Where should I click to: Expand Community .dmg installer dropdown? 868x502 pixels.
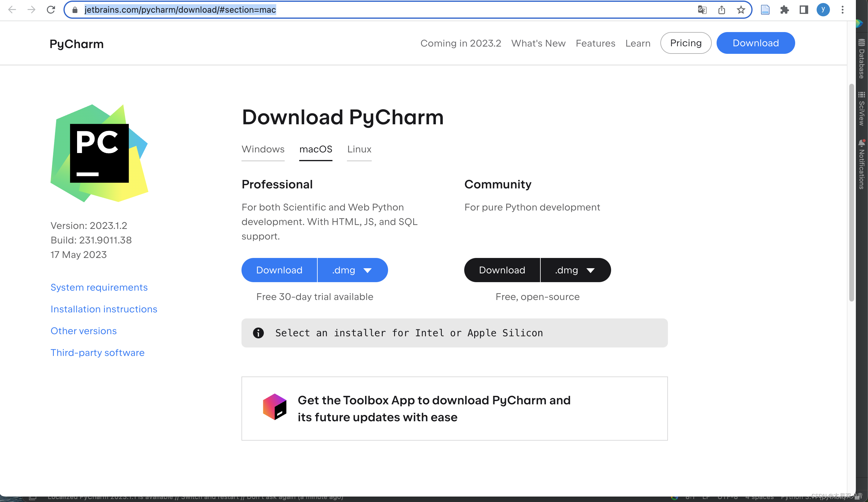pyautogui.click(x=575, y=270)
